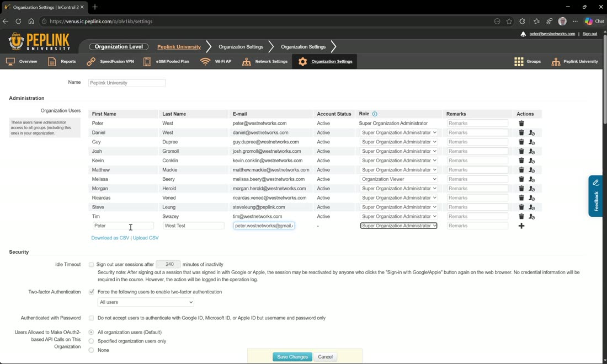Click user action icon for Matthew Mackie
The width and height of the screenshot is (607, 364).
(x=531, y=170)
